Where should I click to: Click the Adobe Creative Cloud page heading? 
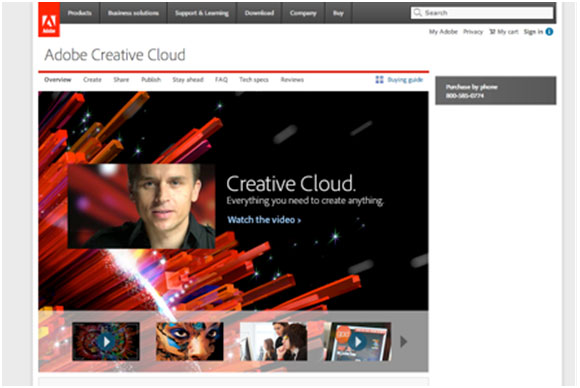click(x=115, y=55)
